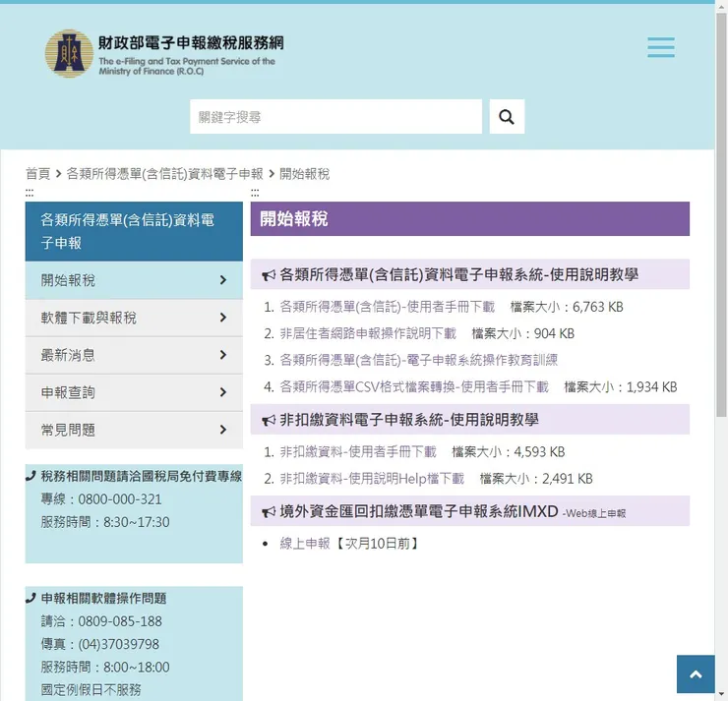Image resolution: width=728 pixels, height=701 pixels.
Task: Expand chevron on 最新消息 row
Action: (x=223, y=355)
